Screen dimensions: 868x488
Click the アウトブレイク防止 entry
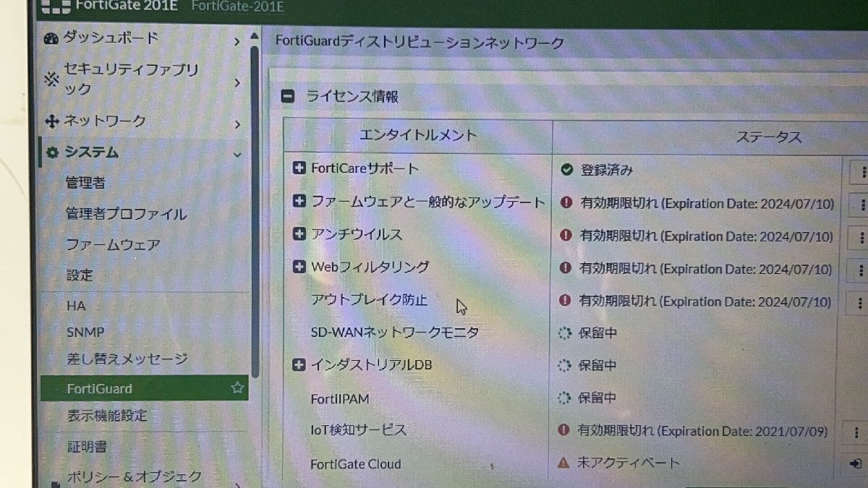click(369, 299)
